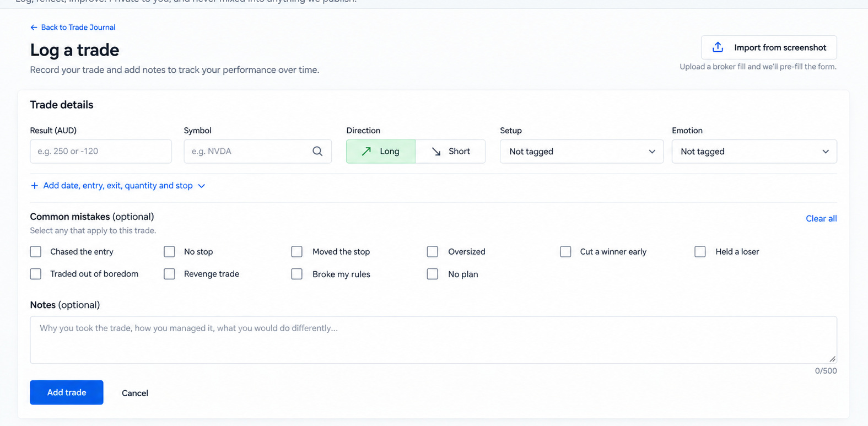Focus the Result (AUD) input field
This screenshot has height=426, width=868.
[x=101, y=152]
